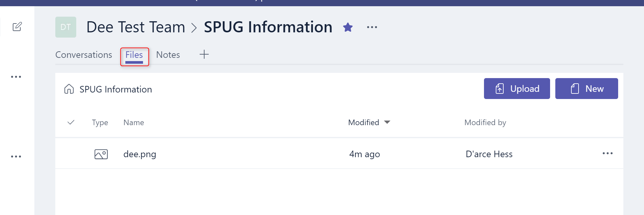Click lower sidebar ellipsis icon
Image resolution: width=644 pixels, height=215 pixels.
coord(16,157)
